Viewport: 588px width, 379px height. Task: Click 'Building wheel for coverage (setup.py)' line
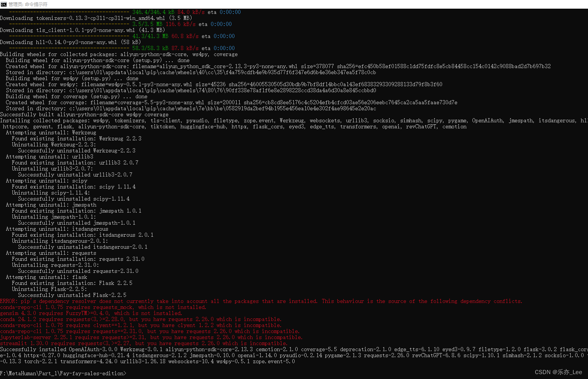[x=77, y=96]
